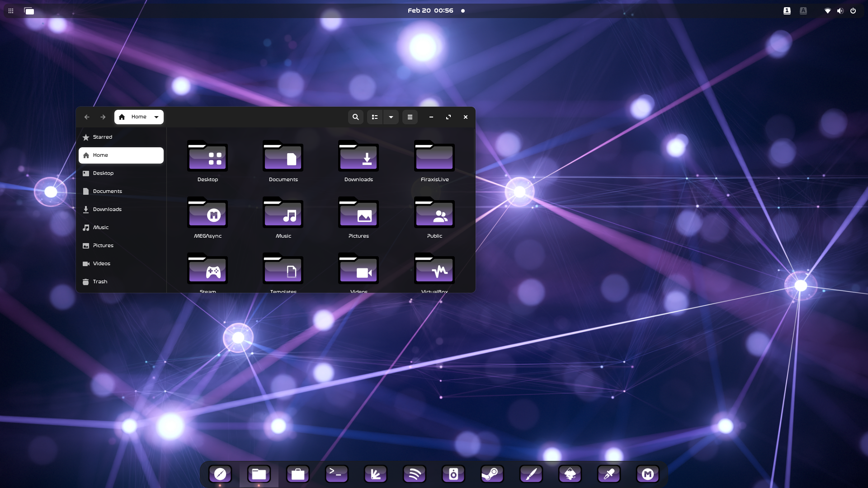
Task: Open the software store bag dock icon
Action: [298, 474]
